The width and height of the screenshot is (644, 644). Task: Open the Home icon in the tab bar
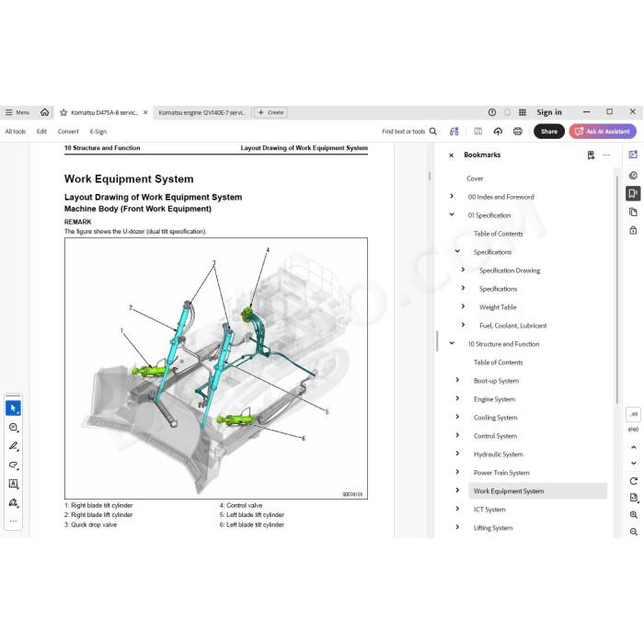[x=45, y=112]
